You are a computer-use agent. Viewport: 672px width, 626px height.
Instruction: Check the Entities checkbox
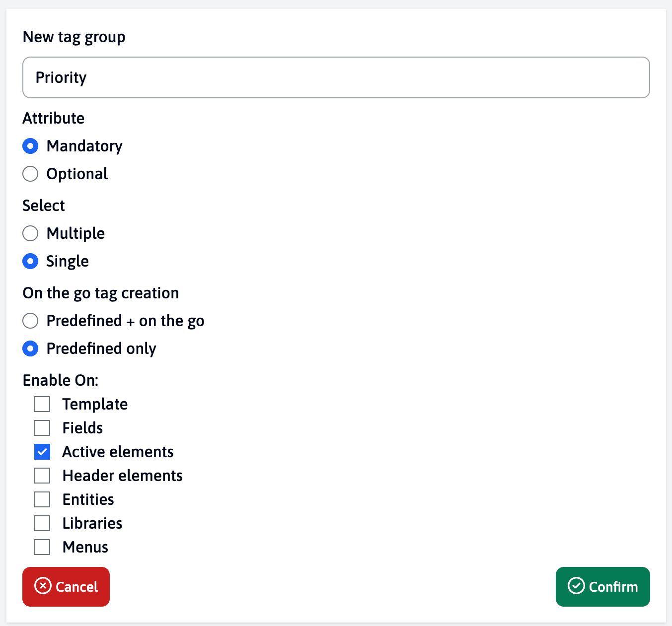pos(42,499)
